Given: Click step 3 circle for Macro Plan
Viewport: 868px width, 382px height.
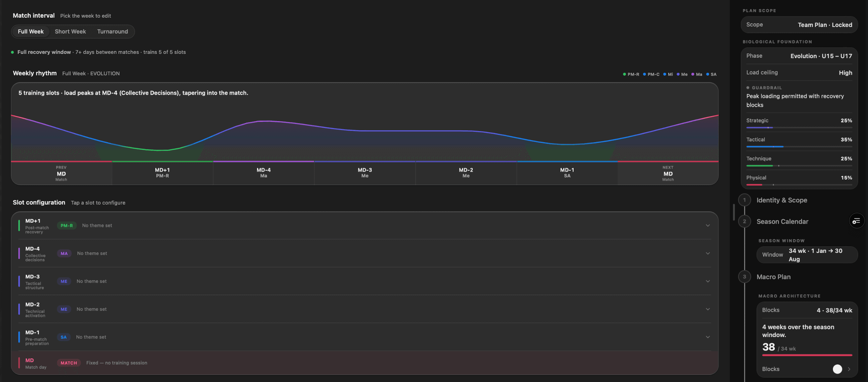Looking at the screenshot, I should pos(744,277).
